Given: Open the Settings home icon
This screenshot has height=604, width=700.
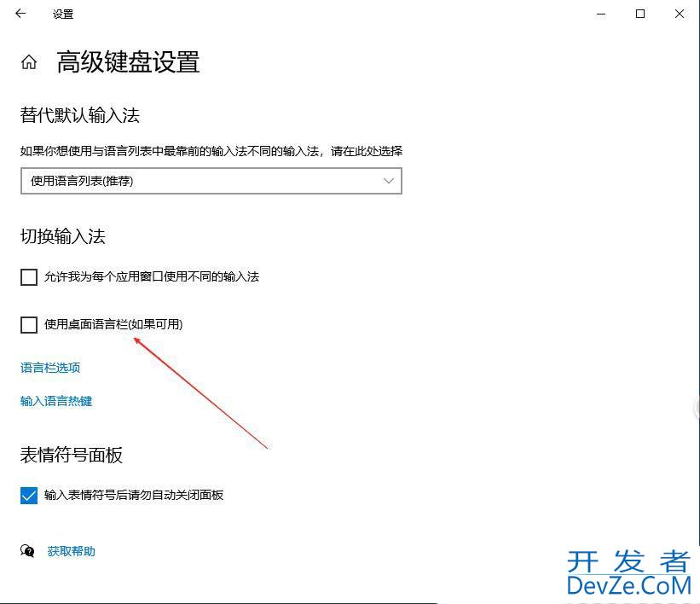Looking at the screenshot, I should pos(29,61).
